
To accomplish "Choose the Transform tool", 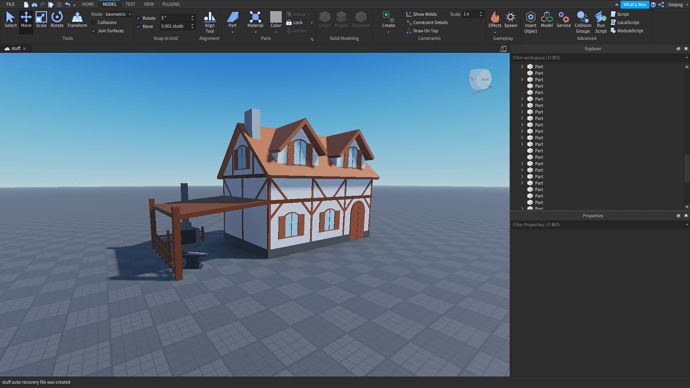I will [x=77, y=19].
